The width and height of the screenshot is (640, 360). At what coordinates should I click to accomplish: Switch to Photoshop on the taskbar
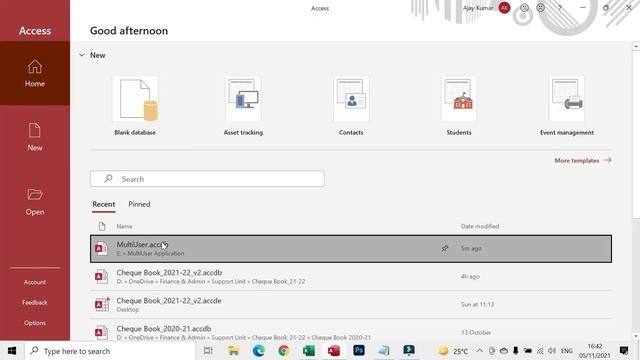coord(359,351)
